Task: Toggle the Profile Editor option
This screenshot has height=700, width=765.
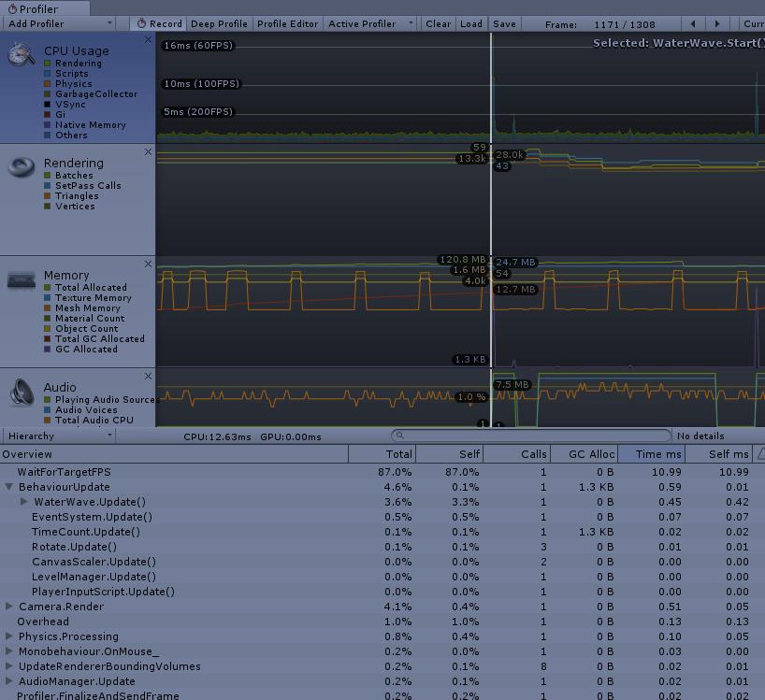Action: tap(287, 24)
